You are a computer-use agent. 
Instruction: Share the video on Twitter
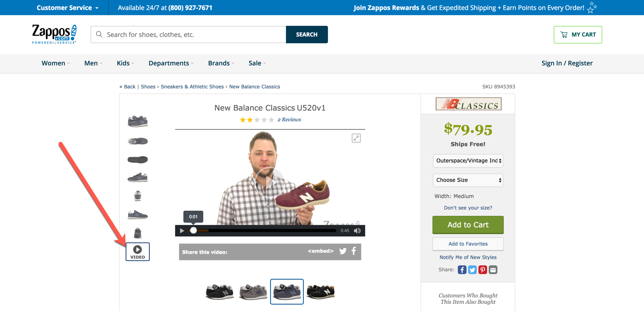click(x=343, y=251)
